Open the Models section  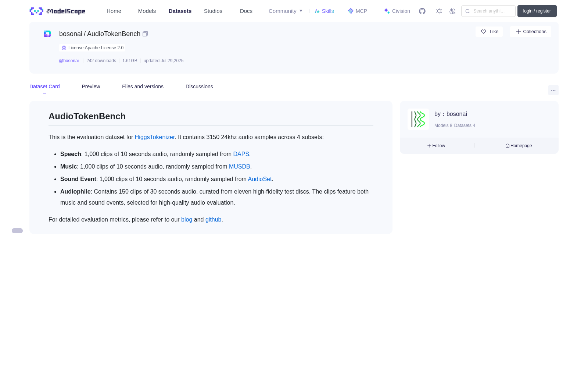pyautogui.click(x=147, y=11)
